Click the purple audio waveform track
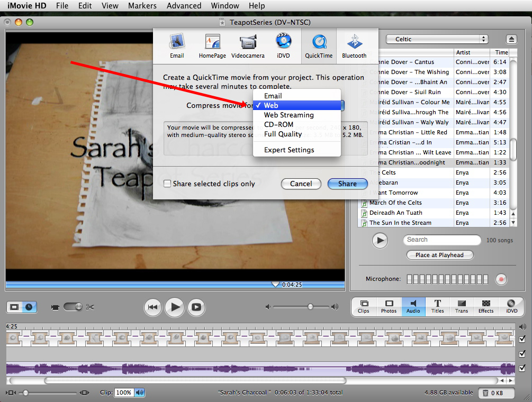Screen dimensions: 532x402 click(260, 369)
